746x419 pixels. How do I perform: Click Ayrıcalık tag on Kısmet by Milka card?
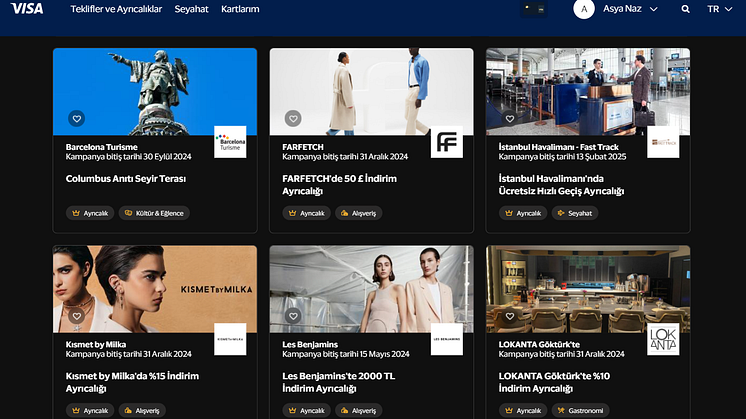90,410
